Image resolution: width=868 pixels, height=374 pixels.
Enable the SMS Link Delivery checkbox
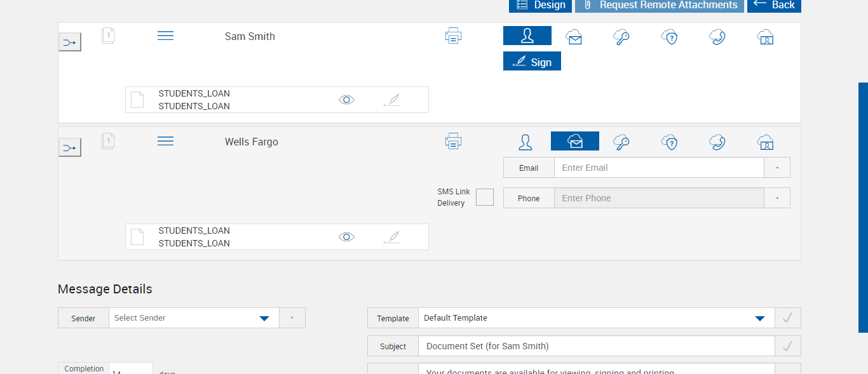click(485, 197)
